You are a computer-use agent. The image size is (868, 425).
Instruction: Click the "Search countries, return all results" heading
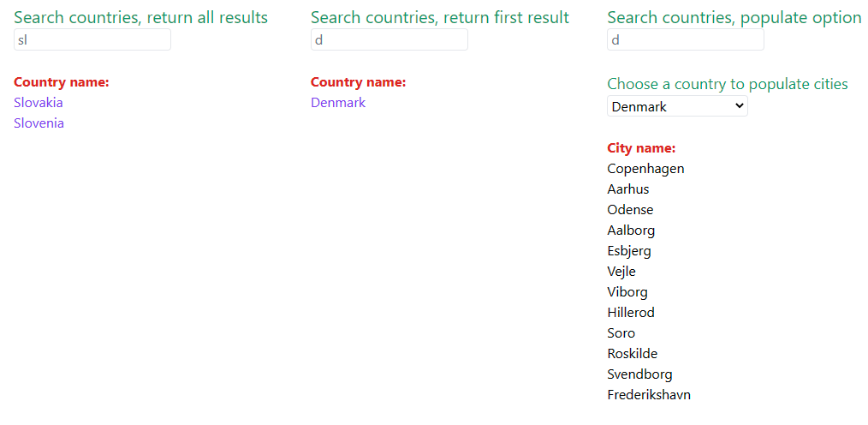coord(140,17)
